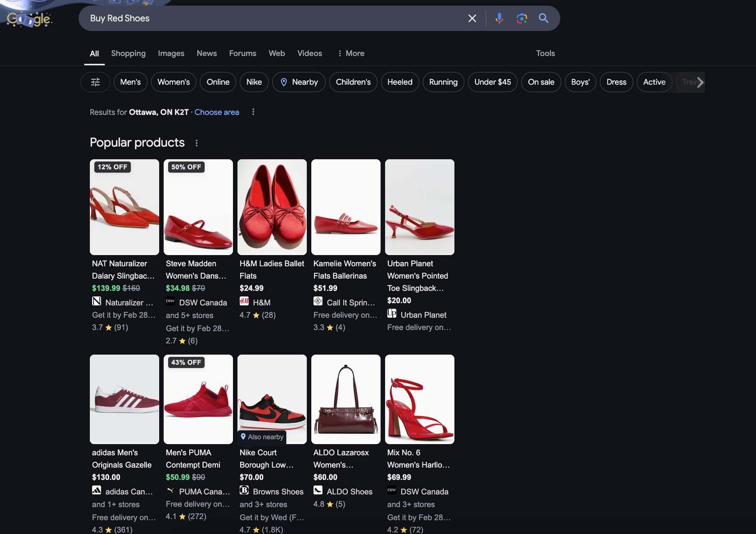Toggle the Active filter chip

pyautogui.click(x=654, y=82)
